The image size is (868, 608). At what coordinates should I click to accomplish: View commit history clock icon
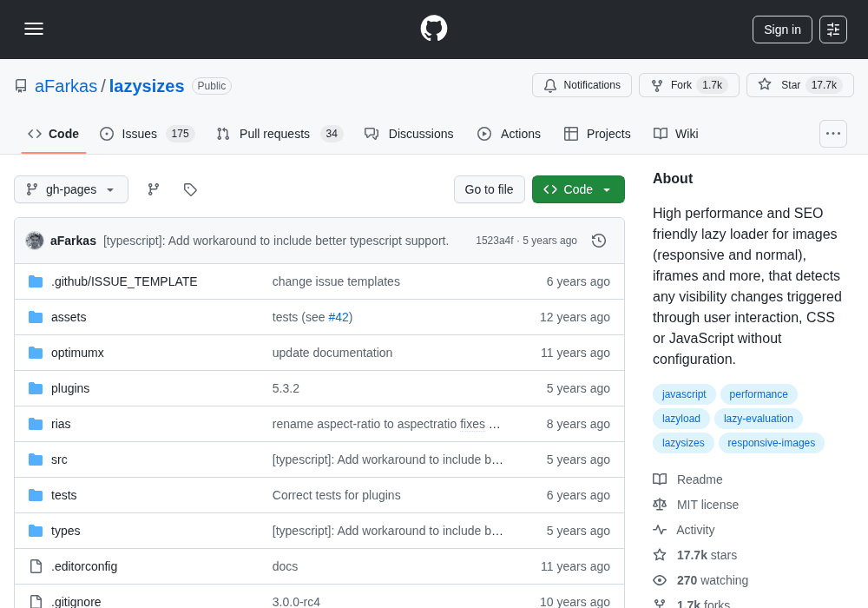[598, 241]
